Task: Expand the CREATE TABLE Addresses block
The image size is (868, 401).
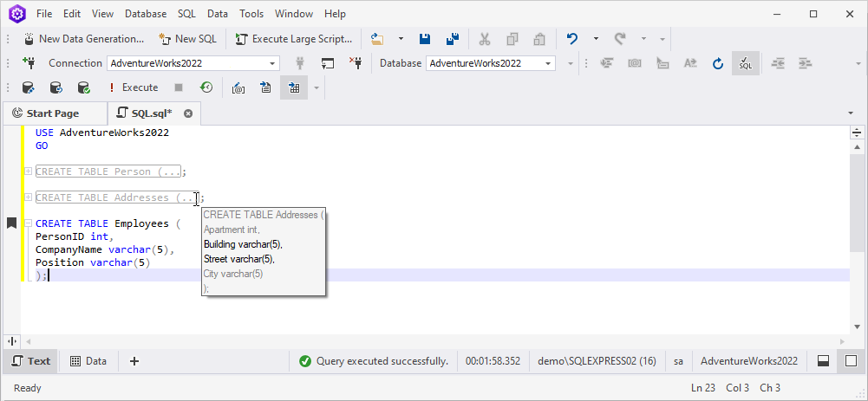Action: coord(28,197)
